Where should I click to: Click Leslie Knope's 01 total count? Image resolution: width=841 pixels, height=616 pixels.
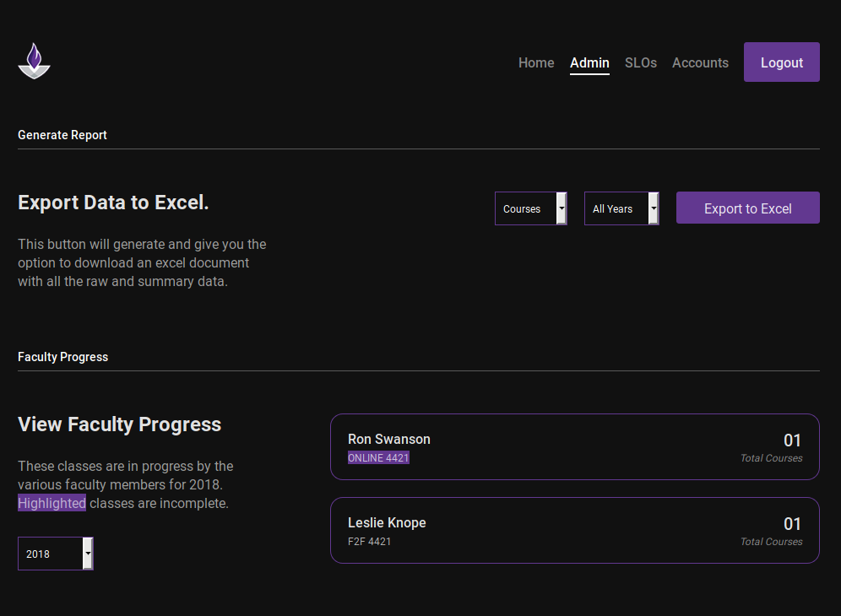(792, 524)
